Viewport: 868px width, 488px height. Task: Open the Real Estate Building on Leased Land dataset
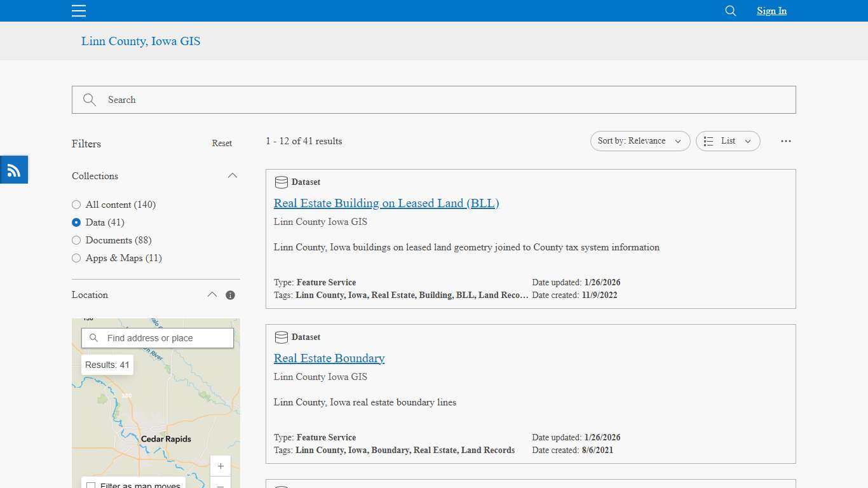[386, 203]
